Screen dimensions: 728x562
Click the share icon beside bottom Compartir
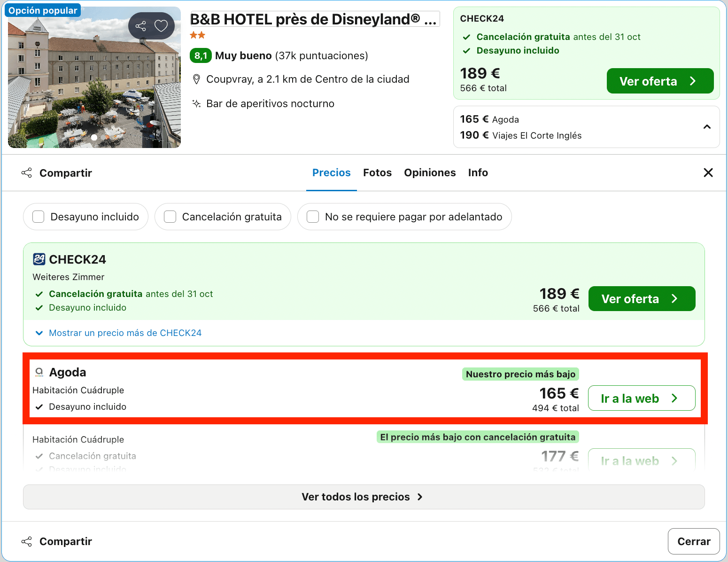tap(27, 541)
